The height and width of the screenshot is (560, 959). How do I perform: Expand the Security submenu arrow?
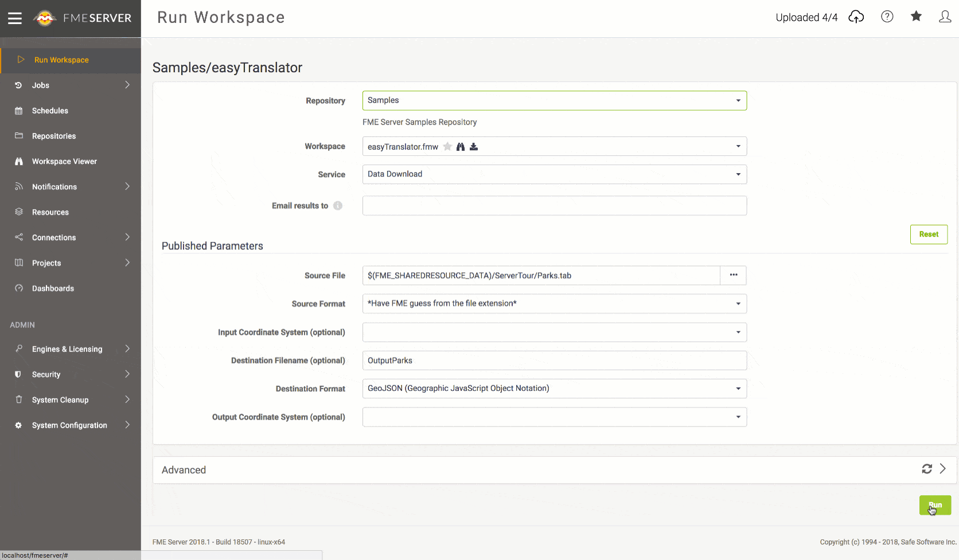pos(127,374)
